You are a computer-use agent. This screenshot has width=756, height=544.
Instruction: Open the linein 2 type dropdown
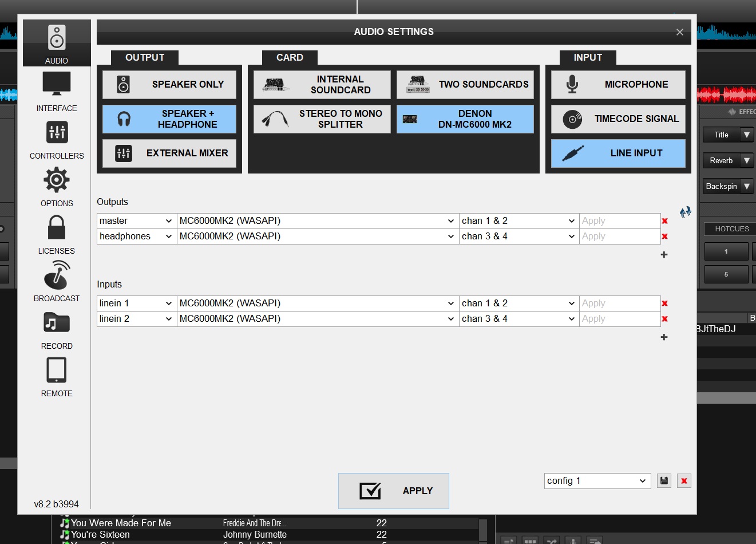click(x=136, y=319)
